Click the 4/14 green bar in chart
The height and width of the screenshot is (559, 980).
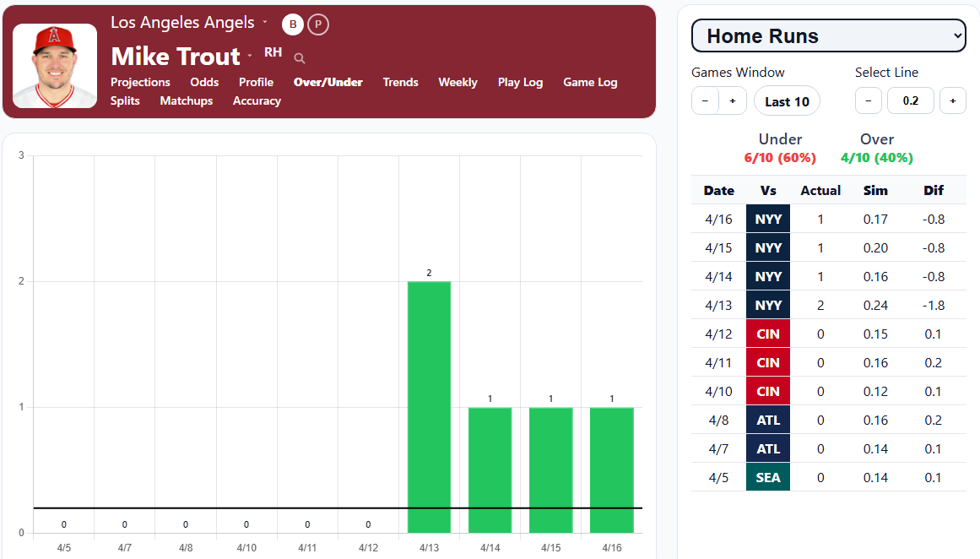point(490,470)
